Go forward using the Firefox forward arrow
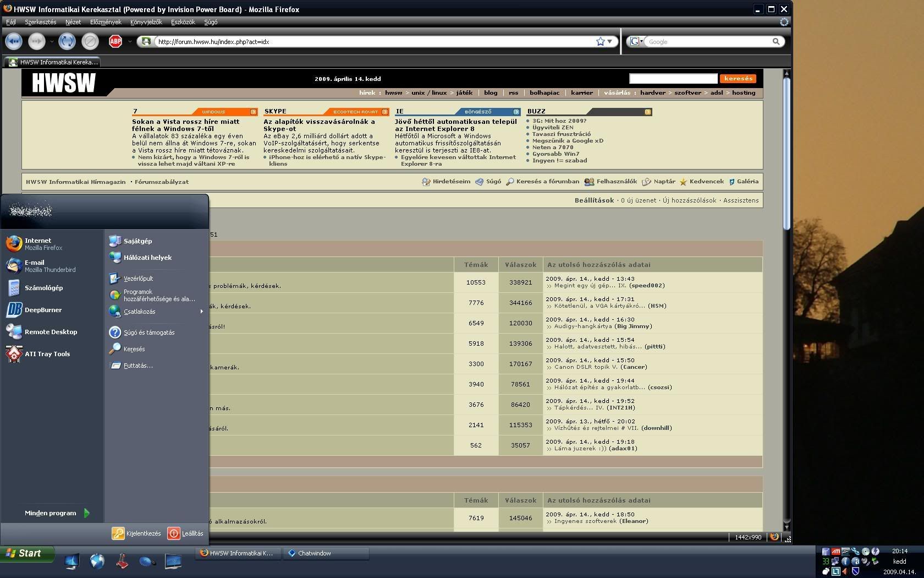This screenshot has height=578, width=924. pyautogui.click(x=37, y=41)
